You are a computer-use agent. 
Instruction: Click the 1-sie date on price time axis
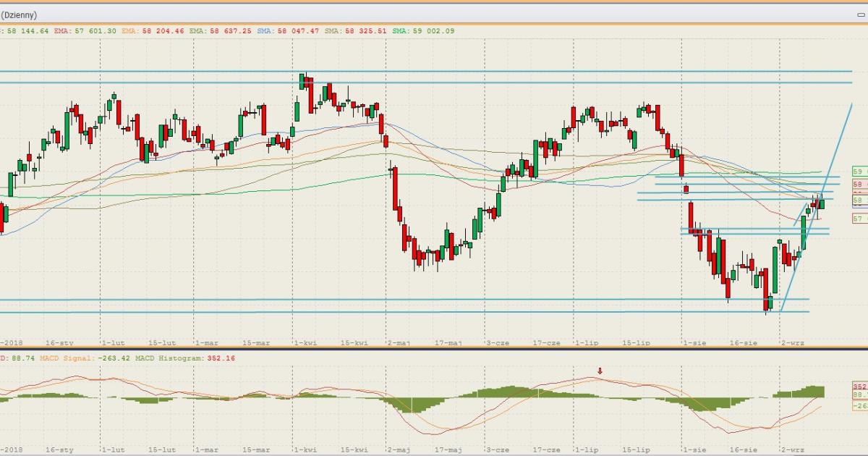[694, 342]
